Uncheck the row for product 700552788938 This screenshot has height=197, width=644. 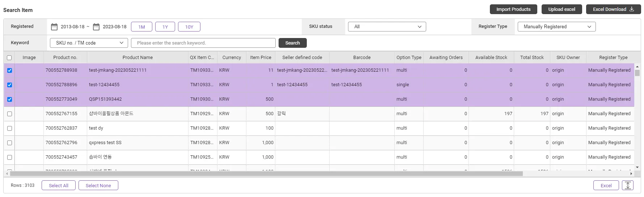coord(9,70)
